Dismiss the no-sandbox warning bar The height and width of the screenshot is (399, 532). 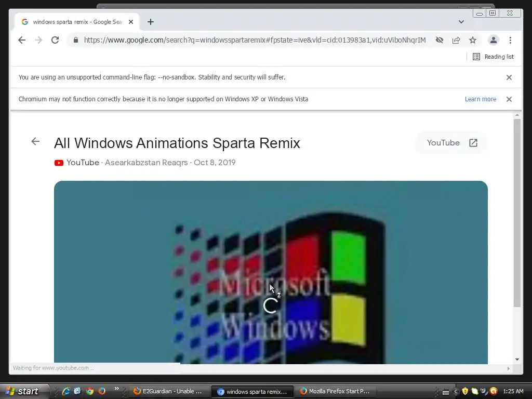[x=509, y=77]
